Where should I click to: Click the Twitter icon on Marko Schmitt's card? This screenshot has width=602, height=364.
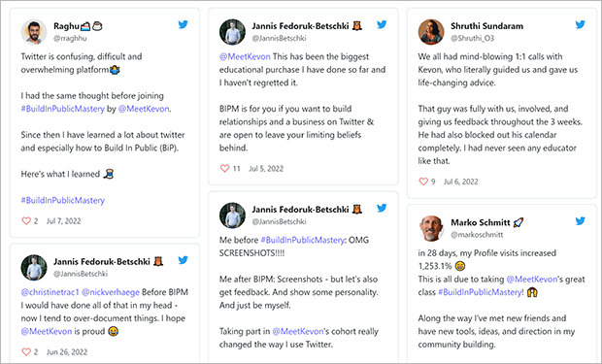580,221
